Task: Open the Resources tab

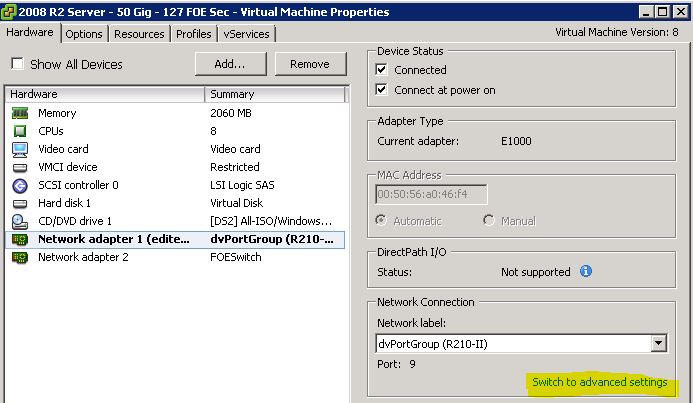Action: (x=139, y=34)
